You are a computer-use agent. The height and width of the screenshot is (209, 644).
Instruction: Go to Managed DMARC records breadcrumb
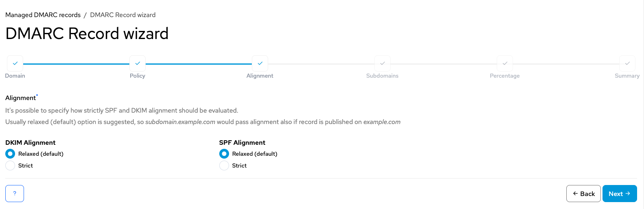pyautogui.click(x=43, y=15)
